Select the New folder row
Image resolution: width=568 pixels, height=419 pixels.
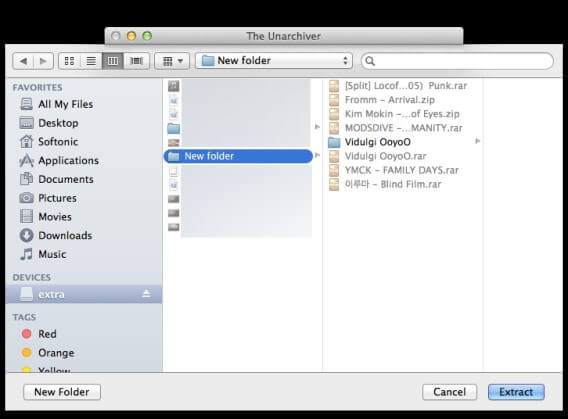238,156
